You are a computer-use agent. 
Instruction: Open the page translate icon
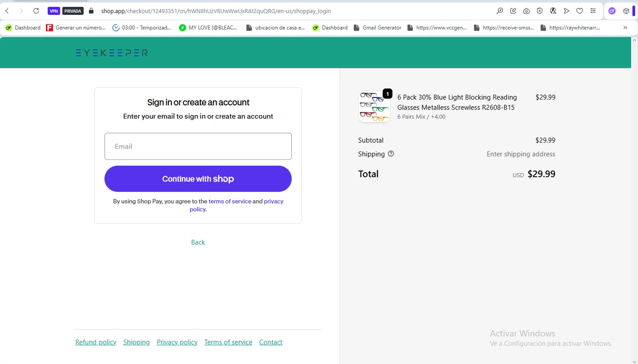click(x=553, y=11)
